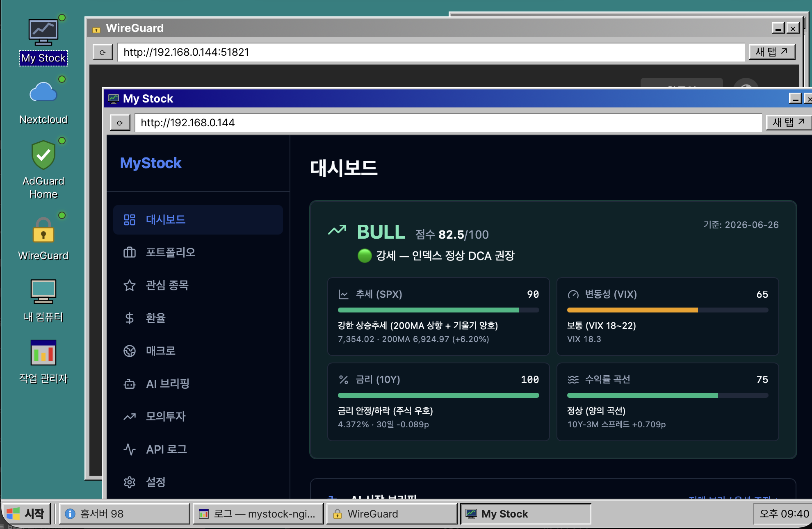
Task: Click the 홈서버 98 info icon in the taskbar
Action: [x=70, y=514]
